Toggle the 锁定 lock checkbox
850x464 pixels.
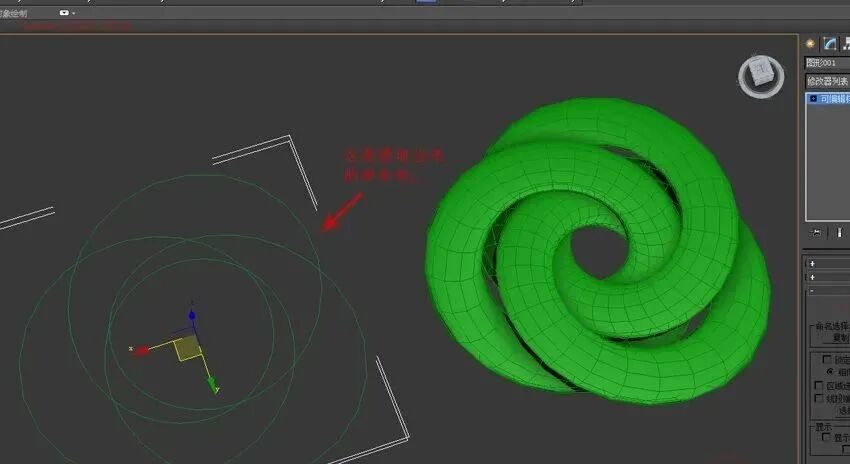coord(827,359)
